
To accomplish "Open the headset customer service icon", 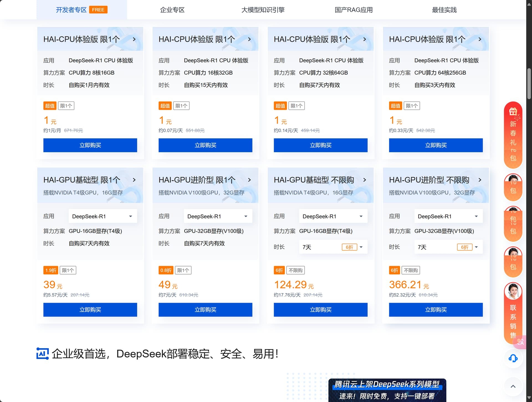I will coord(513,358).
